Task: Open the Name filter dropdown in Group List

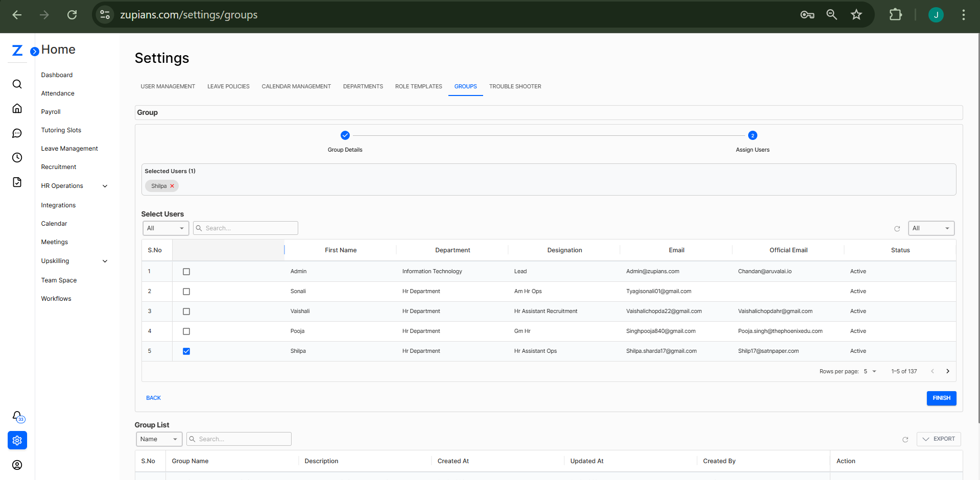Action: pyautogui.click(x=159, y=439)
